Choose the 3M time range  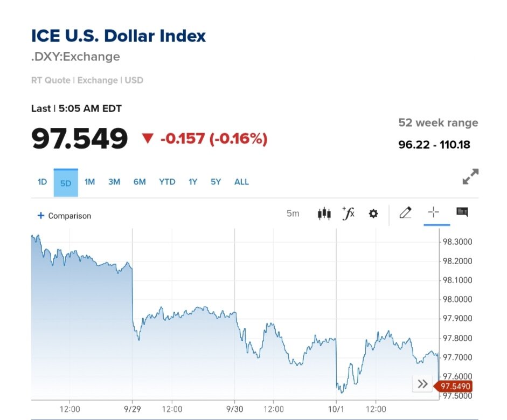[114, 182]
